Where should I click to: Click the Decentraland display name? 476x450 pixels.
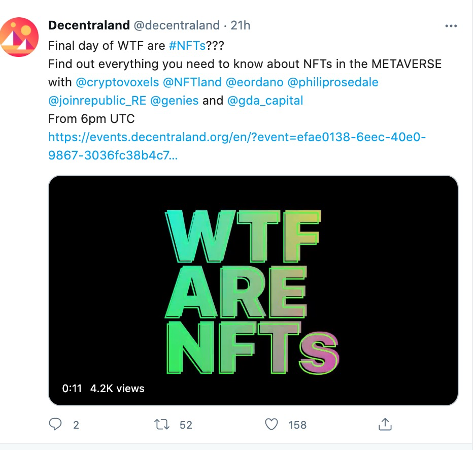click(89, 25)
